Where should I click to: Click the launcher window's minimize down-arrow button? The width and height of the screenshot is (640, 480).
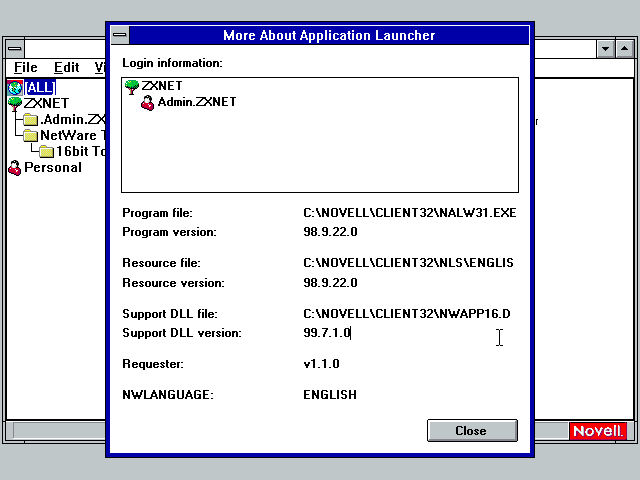[x=605, y=49]
